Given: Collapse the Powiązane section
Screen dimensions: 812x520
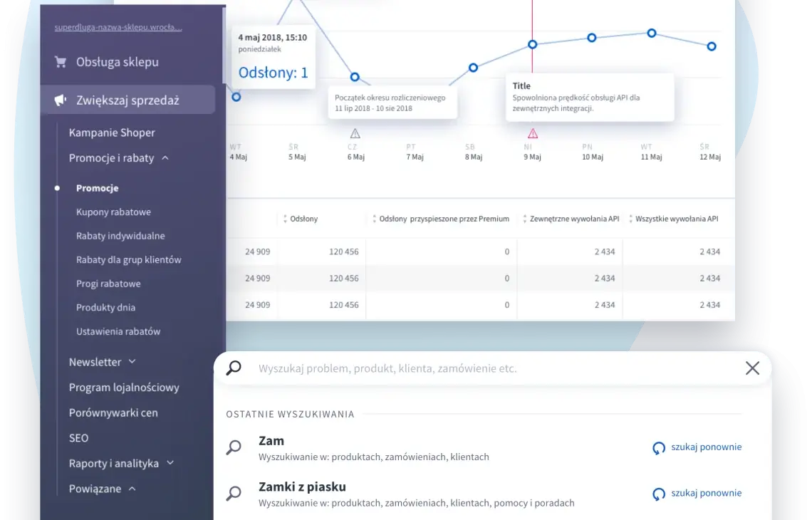Looking at the screenshot, I should coord(132,489).
